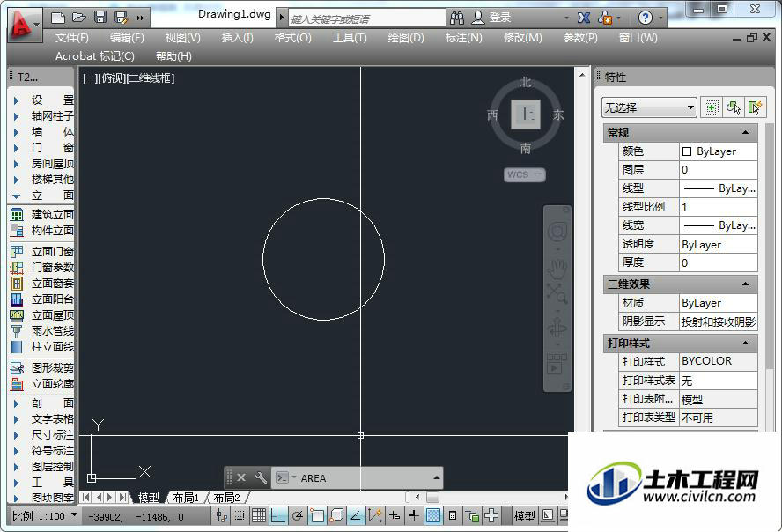Open the 绘图(D) menu
This screenshot has width=782, height=532.
pos(406,37)
